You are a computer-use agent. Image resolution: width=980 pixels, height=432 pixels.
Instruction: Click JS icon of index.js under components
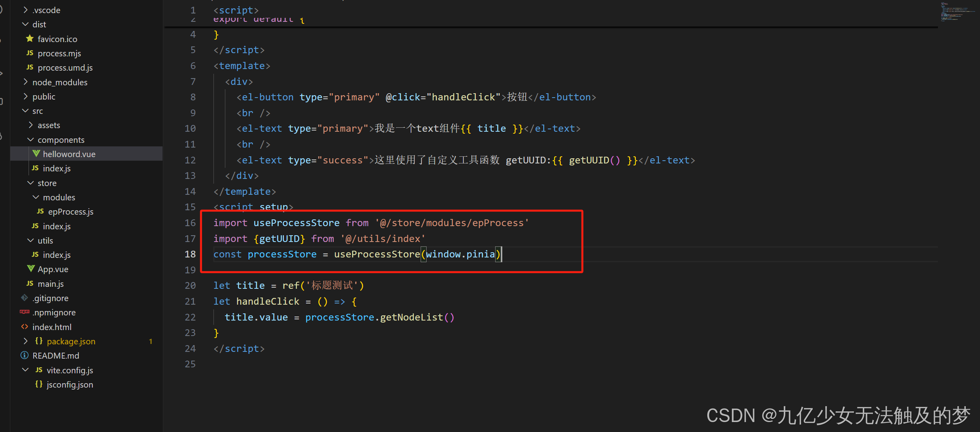35,168
